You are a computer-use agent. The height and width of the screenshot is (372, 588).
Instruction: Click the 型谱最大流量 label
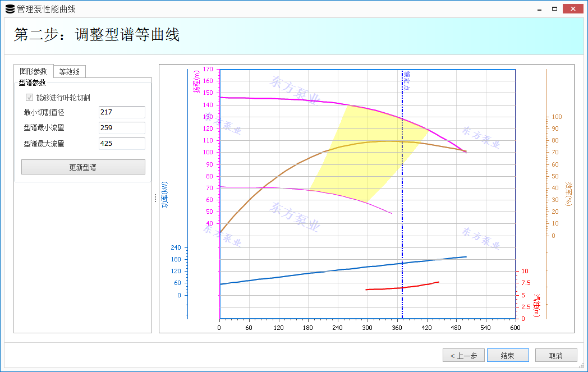[x=44, y=144]
